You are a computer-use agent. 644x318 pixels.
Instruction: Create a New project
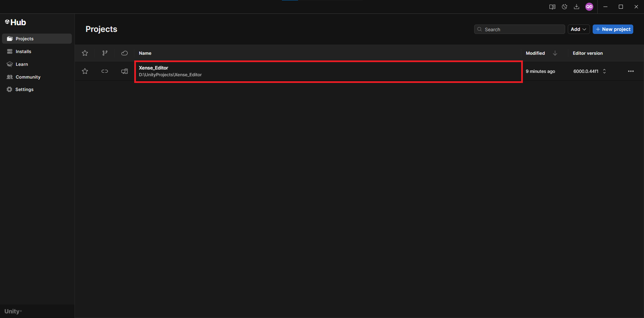coord(613,29)
